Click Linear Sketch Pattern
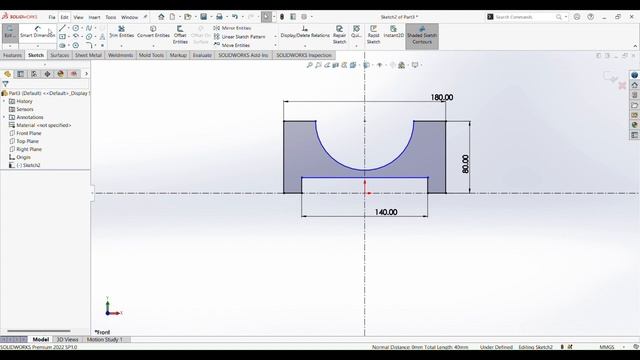640x360 pixels. 240,37
